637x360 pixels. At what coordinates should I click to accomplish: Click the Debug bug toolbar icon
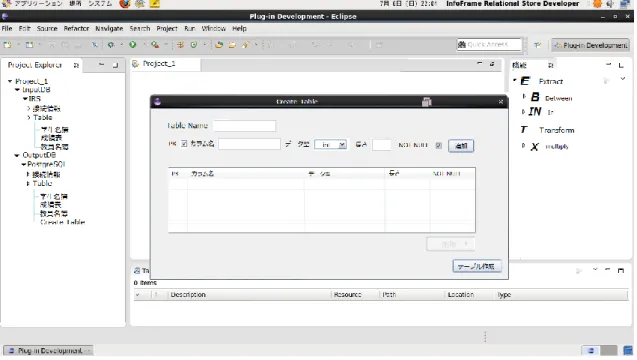(x=110, y=45)
